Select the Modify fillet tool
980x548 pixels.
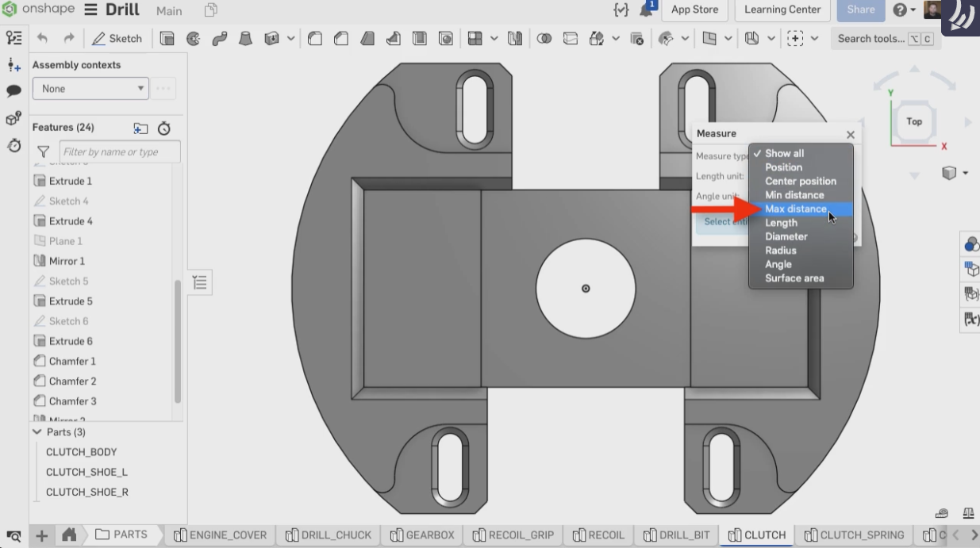667,38
